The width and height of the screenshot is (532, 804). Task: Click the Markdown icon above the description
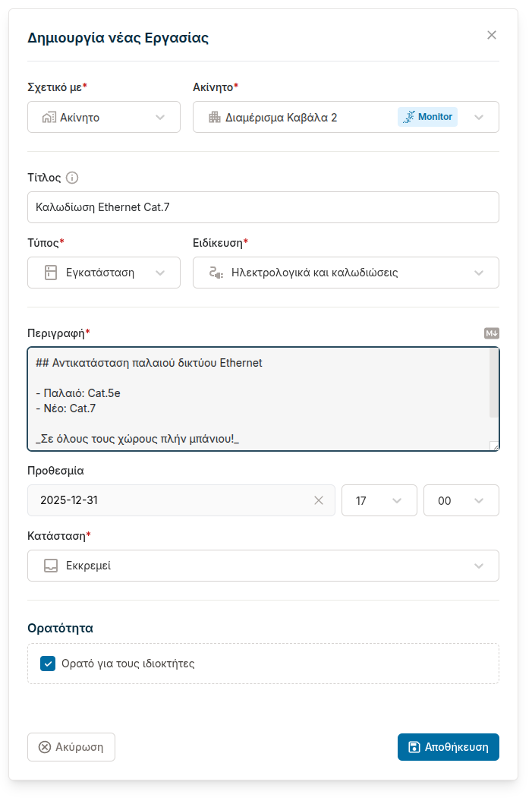click(x=492, y=333)
